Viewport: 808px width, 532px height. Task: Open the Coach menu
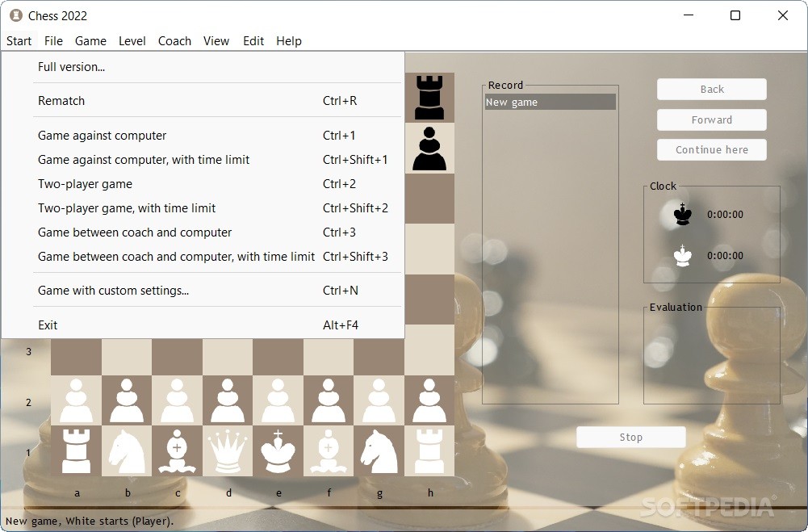click(x=174, y=40)
